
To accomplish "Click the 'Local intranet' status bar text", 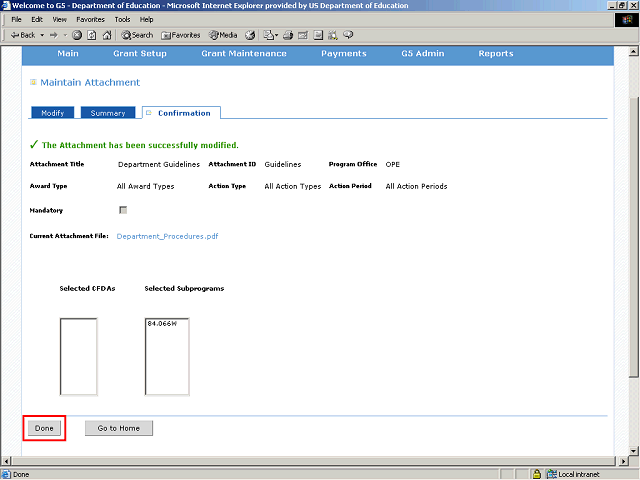I will tap(579, 474).
